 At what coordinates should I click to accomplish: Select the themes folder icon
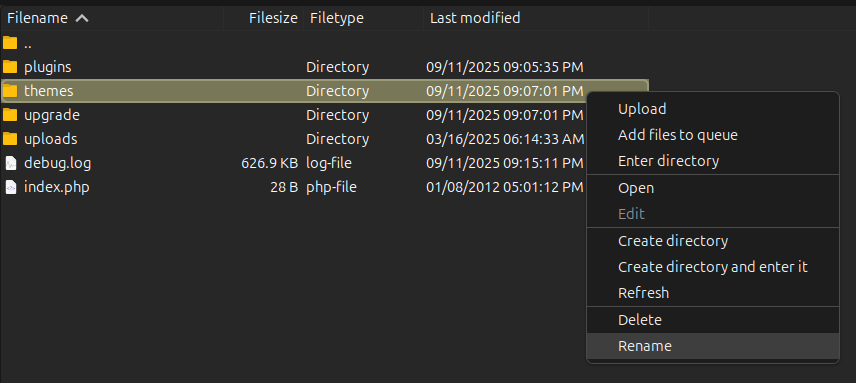10,91
